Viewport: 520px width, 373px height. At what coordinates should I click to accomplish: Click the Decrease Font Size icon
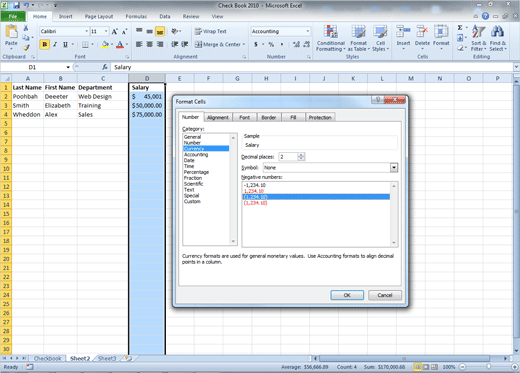pyautogui.click(x=124, y=32)
